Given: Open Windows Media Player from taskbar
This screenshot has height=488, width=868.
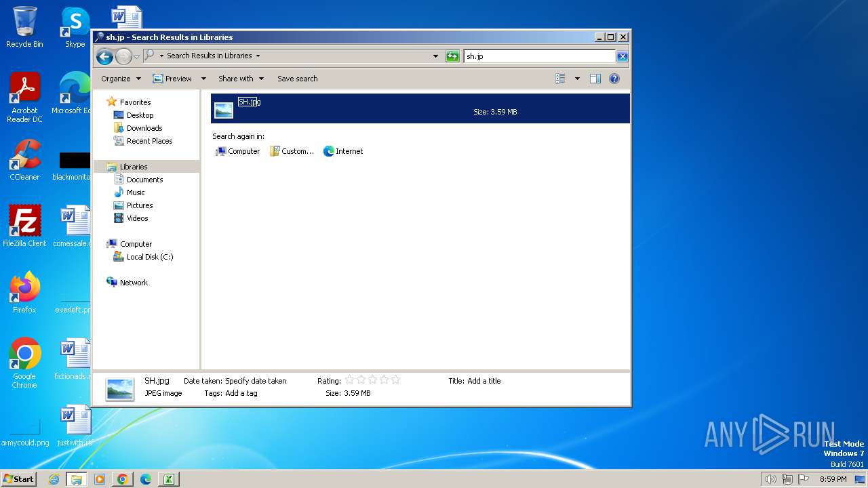Looking at the screenshot, I should pyautogui.click(x=100, y=479).
